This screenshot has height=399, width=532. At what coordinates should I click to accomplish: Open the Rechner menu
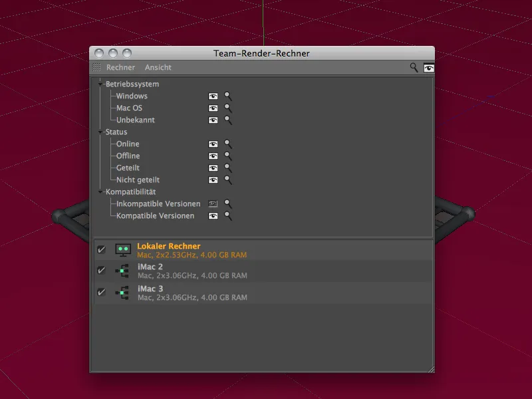pyautogui.click(x=120, y=68)
